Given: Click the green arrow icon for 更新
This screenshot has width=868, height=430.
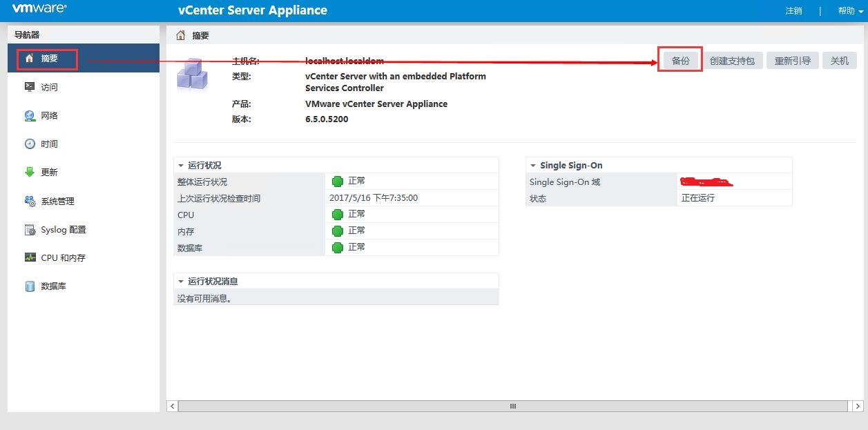Looking at the screenshot, I should [x=30, y=173].
